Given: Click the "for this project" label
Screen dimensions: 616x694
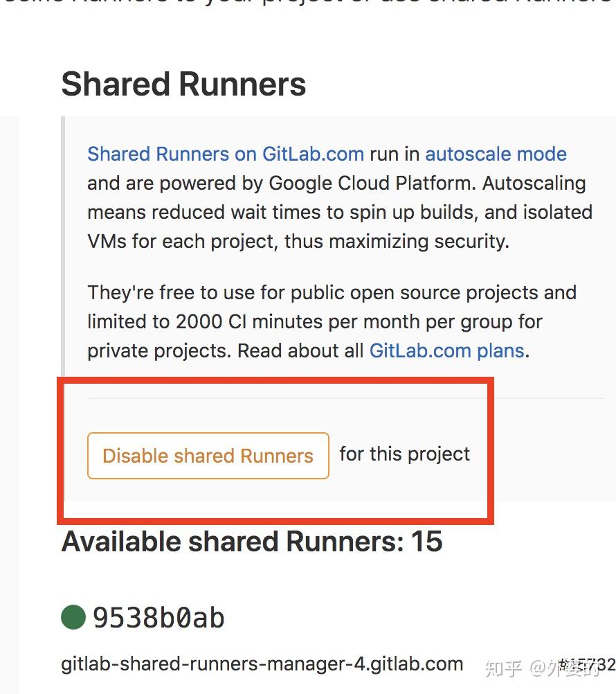Looking at the screenshot, I should click(404, 454).
